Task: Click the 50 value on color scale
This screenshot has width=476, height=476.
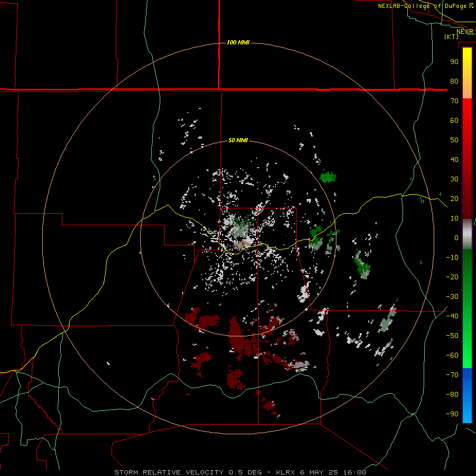Action: 454,140
